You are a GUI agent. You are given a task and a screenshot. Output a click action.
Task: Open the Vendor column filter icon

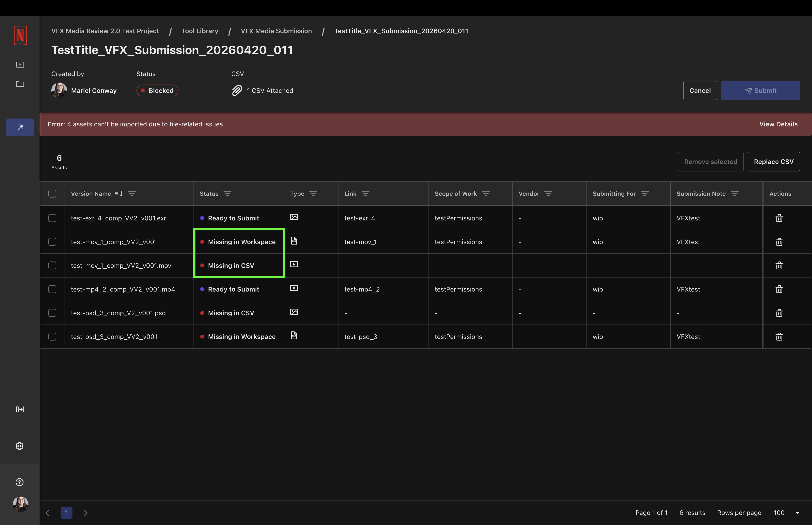tap(548, 194)
